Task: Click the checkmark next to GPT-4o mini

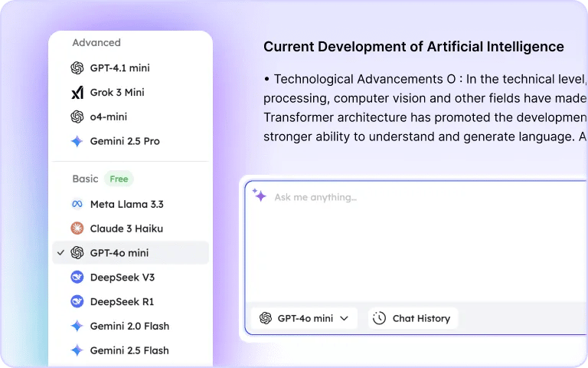Action: click(x=60, y=252)
